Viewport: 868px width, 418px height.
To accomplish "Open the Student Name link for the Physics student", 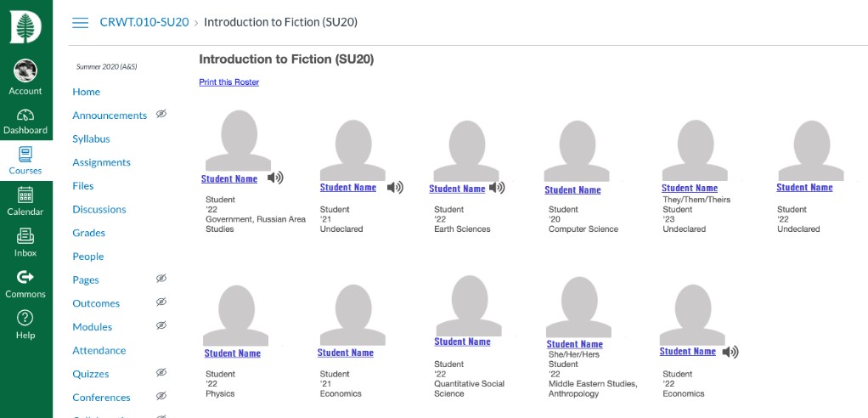I will click(232, 353).
